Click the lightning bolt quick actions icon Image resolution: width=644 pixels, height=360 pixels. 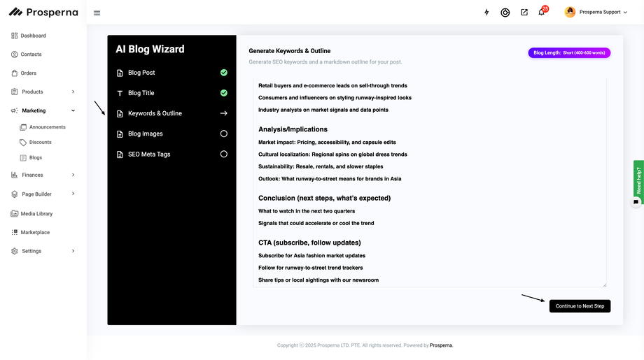pos(486,13)
